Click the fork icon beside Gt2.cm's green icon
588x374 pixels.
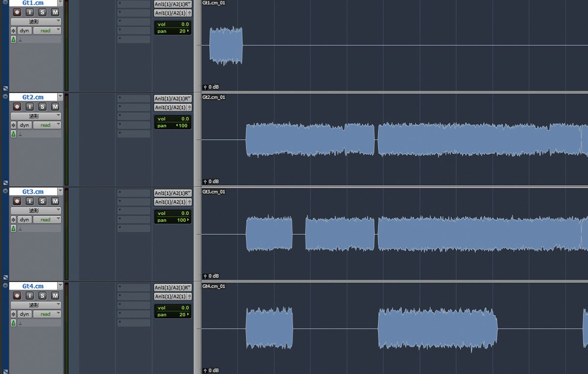(x=21, y=134)
